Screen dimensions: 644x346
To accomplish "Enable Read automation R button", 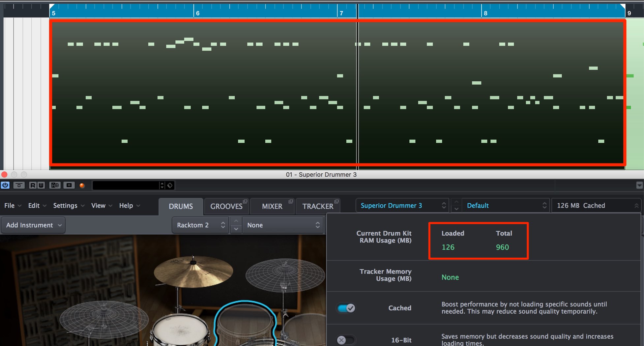I will point(33,185).
